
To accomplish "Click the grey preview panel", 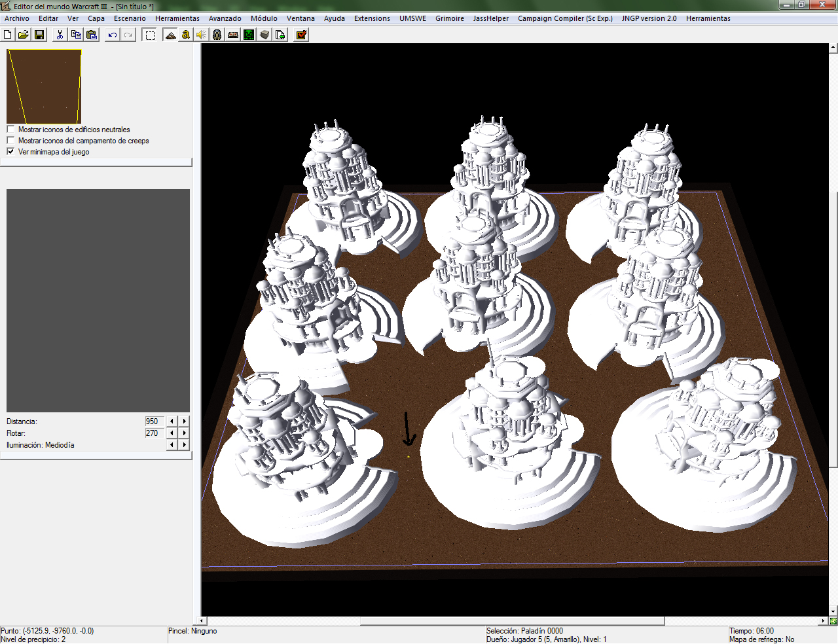I will 98,300.
